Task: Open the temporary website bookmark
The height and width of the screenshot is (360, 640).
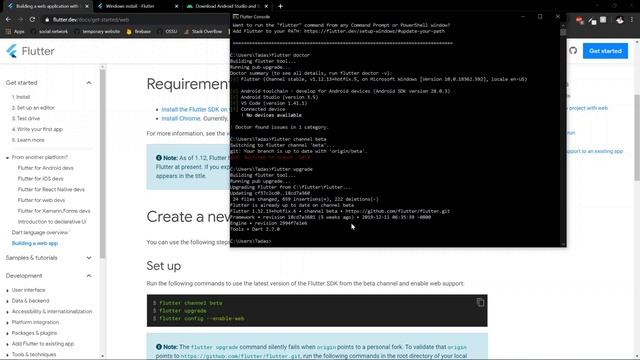Action: point(98,31)
